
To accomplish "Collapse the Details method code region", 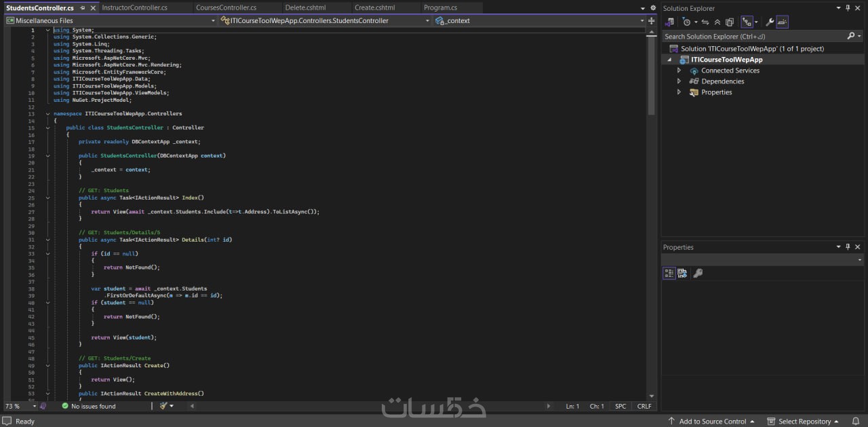I will coord(47,240).
